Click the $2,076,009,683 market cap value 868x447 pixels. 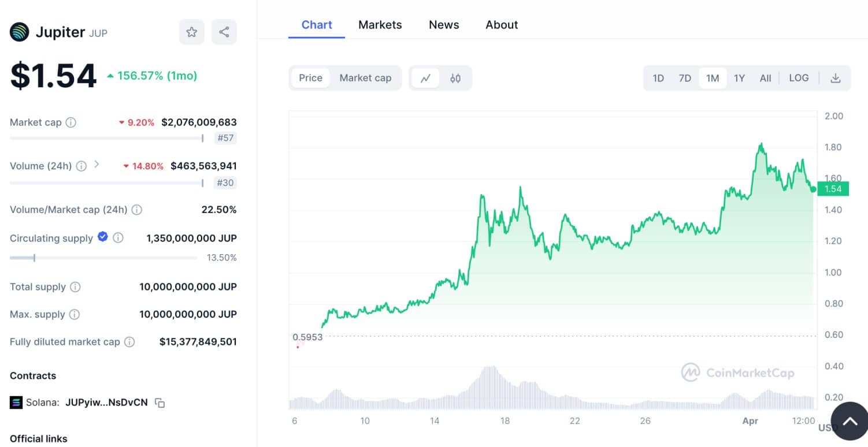(199, 122)
